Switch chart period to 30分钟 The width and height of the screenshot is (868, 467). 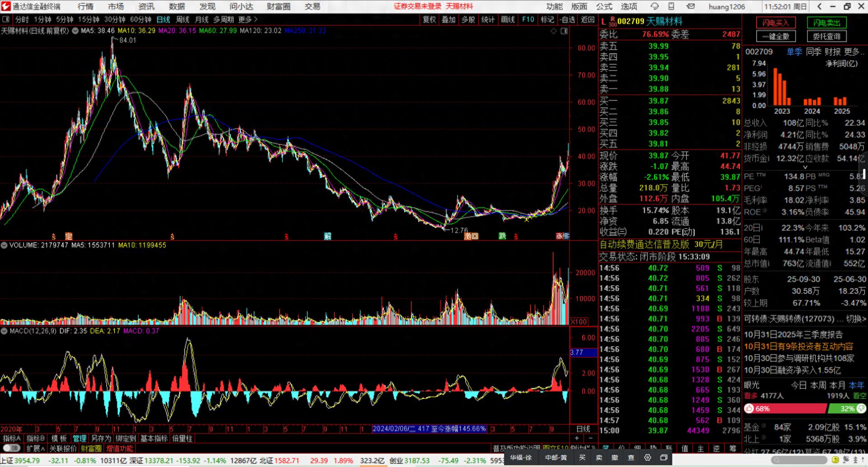(115, 19)
